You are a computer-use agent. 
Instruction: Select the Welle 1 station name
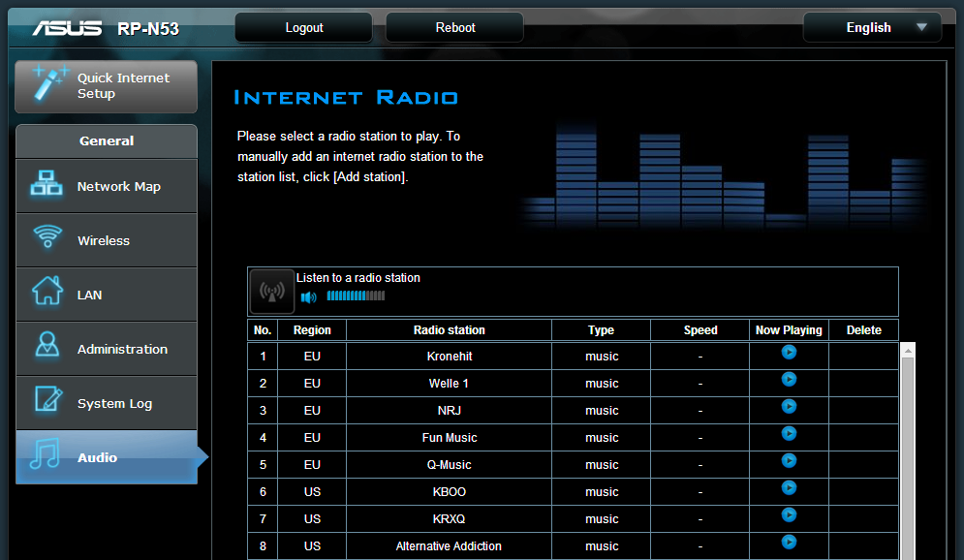pyautogui.click(x=449, y=384)
